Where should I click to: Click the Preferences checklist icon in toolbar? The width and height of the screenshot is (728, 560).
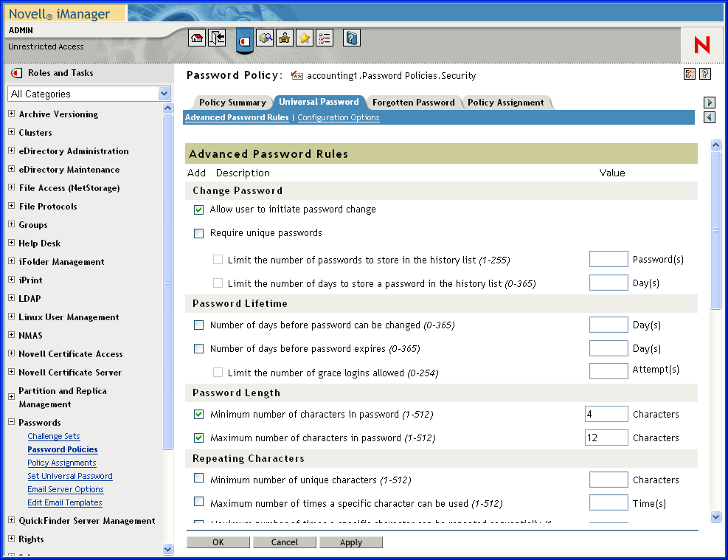coord(325,38)
